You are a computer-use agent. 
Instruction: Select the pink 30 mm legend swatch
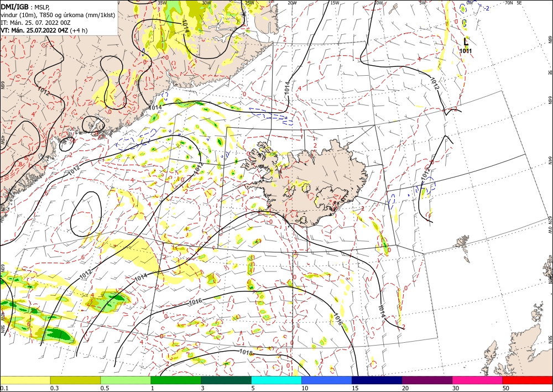(478, 380)
